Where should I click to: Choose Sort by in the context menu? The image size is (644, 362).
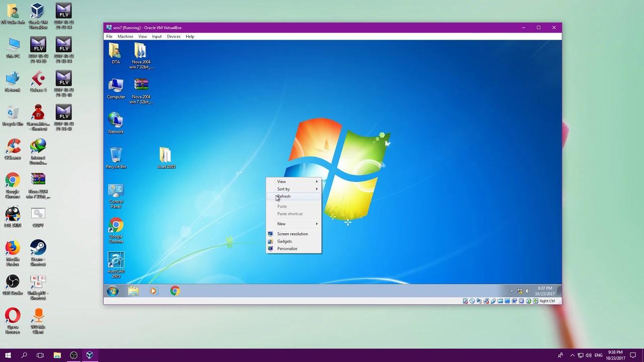tap(294, 189)
